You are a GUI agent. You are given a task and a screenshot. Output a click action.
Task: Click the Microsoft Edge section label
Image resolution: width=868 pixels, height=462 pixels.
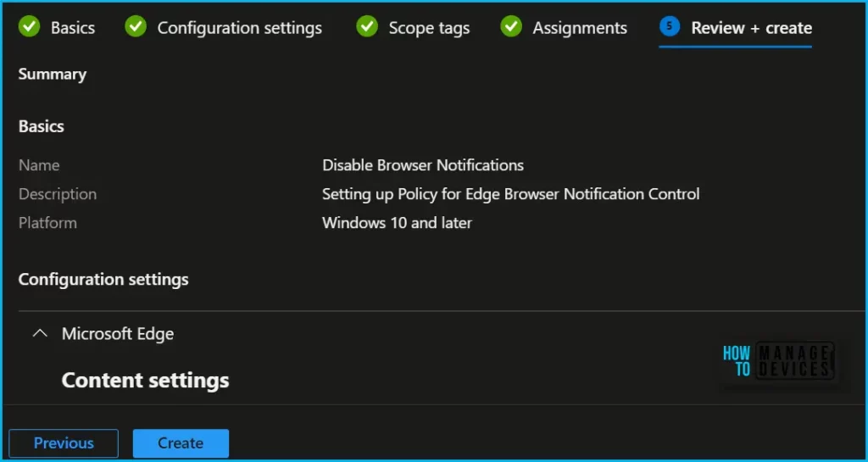pyautogui.click(x=117, y=334)
